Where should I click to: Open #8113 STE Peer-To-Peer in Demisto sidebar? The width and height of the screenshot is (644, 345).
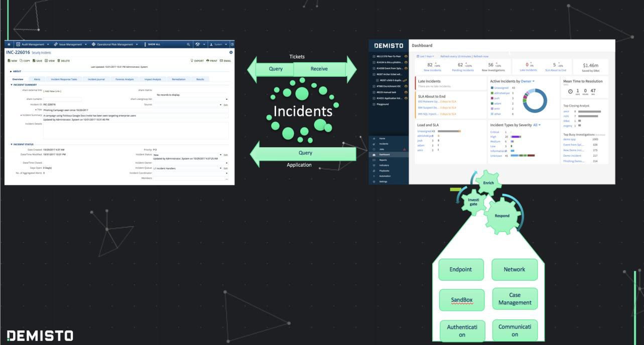click(389, 56)
